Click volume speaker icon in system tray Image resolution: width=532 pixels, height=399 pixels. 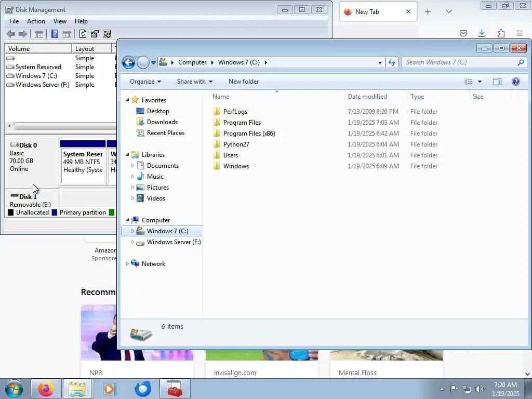pyautogui.click(x=480, y=389)
